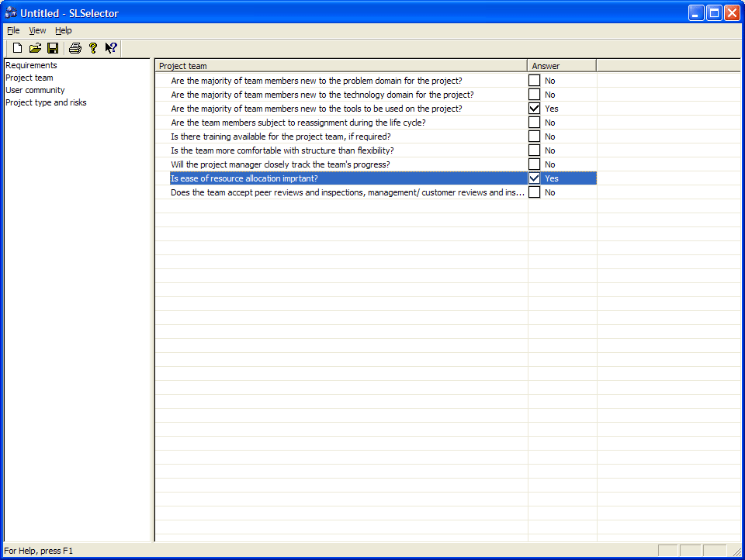Check the box for technology domain question
Viewport: 745px width, 560px height.
(x=534, y=95)
